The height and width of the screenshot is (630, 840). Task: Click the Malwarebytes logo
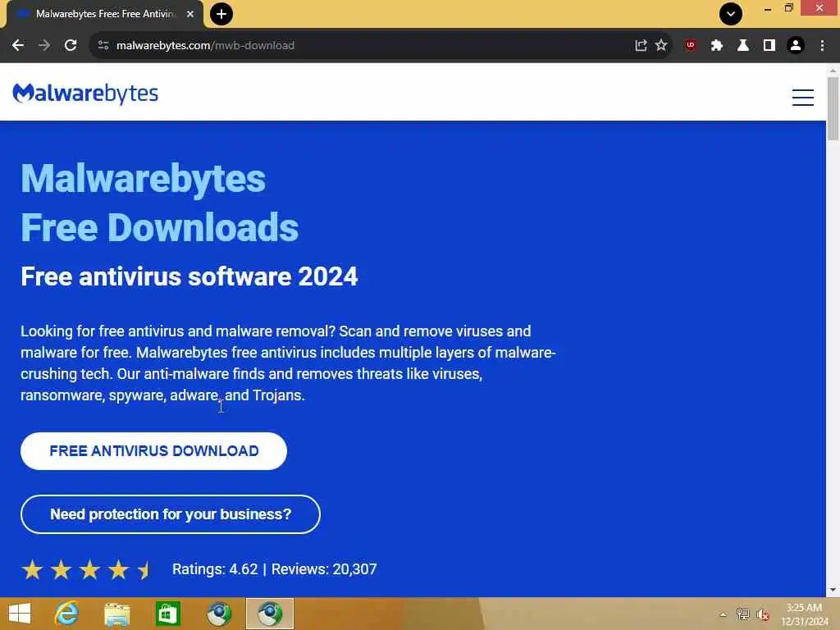[x=85, y=94]
